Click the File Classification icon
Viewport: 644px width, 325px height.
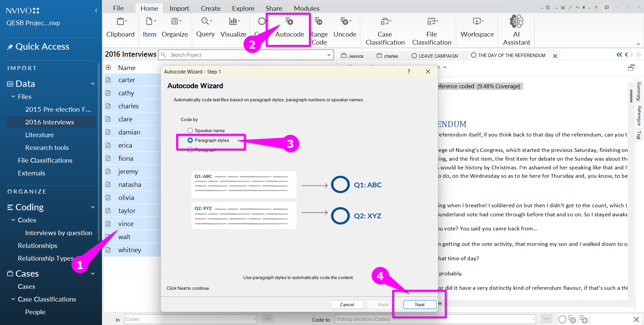tap(431, 22)
